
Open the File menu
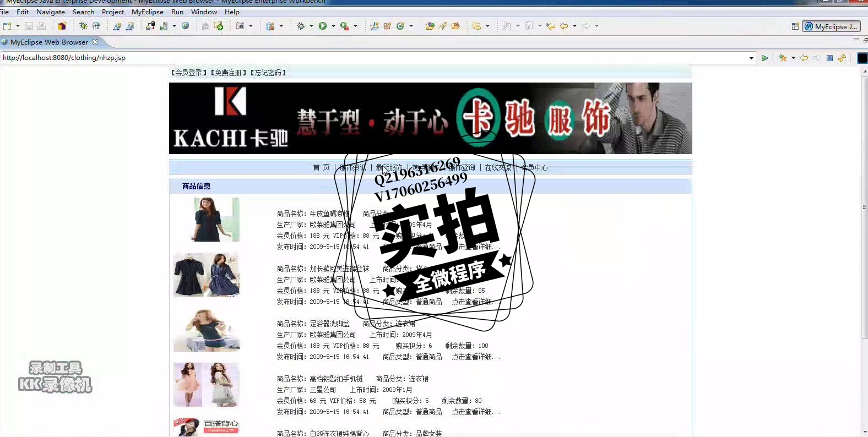4,12
